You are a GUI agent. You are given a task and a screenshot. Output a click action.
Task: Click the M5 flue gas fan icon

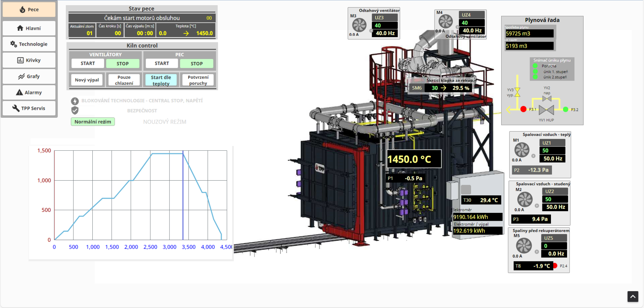524,246
